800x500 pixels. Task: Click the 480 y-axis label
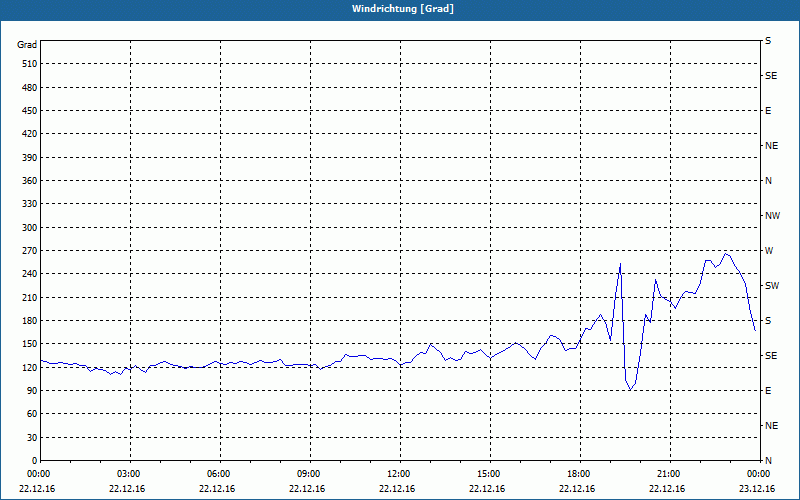(30, 88)
